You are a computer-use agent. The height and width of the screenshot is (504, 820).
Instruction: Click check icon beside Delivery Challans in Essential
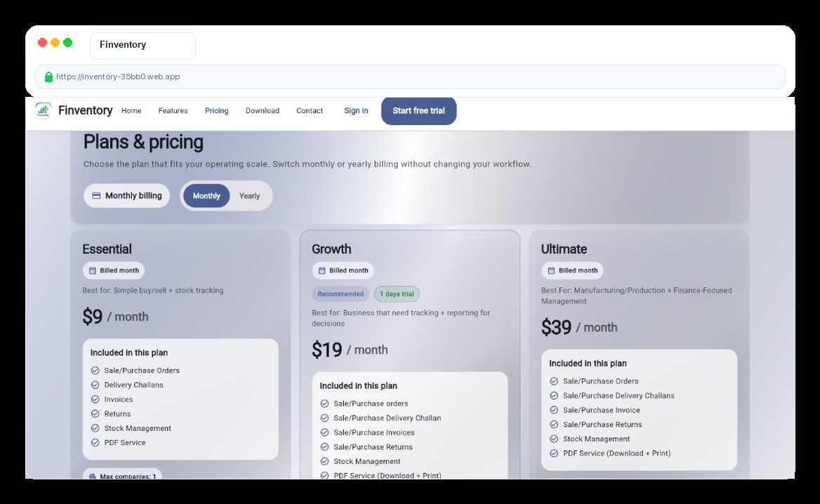coord(95,385)
